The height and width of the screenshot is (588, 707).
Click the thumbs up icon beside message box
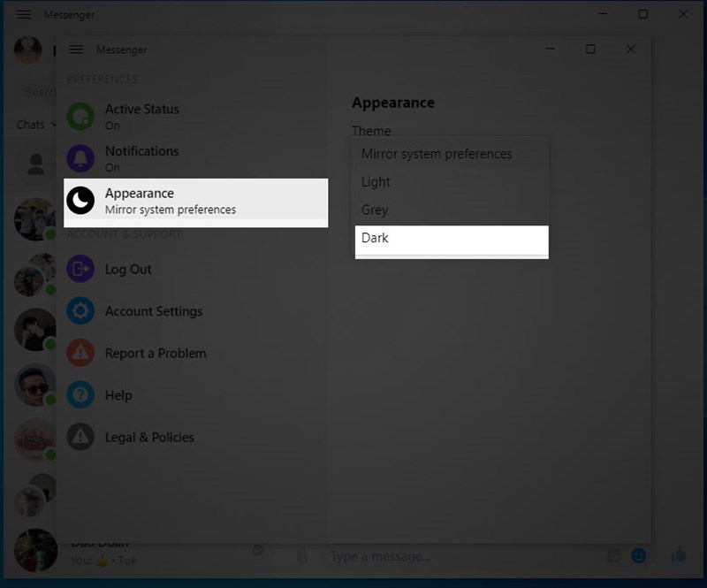pyautogui.click(x=678, y=556)
